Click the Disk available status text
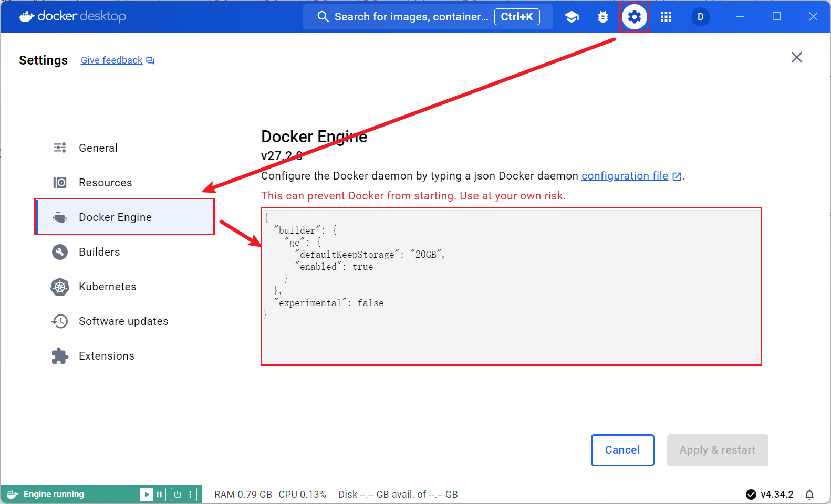 point(398,495)
